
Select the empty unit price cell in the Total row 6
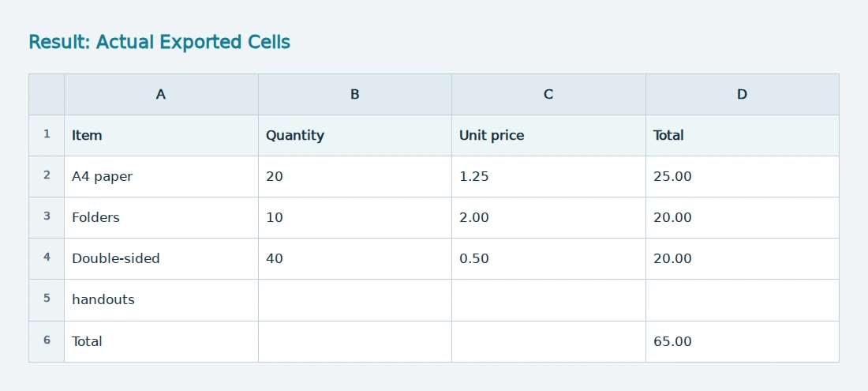click(x=548, y=341)
